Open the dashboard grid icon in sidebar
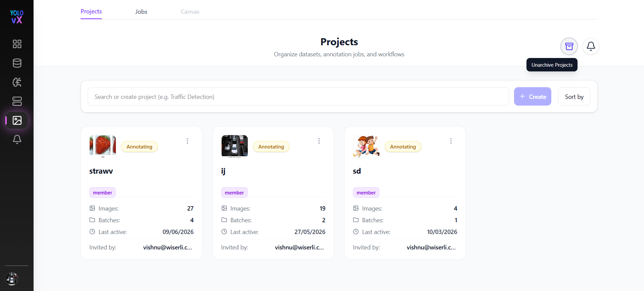This screenshot has width=644, height=291. pyautogui.click(x=17, y=44)
